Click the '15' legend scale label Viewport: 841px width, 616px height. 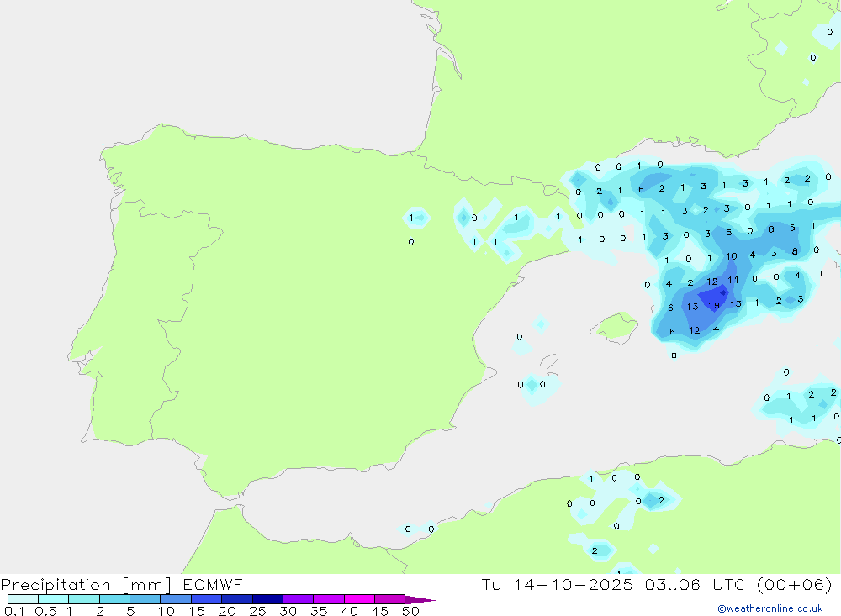(196, 611)
